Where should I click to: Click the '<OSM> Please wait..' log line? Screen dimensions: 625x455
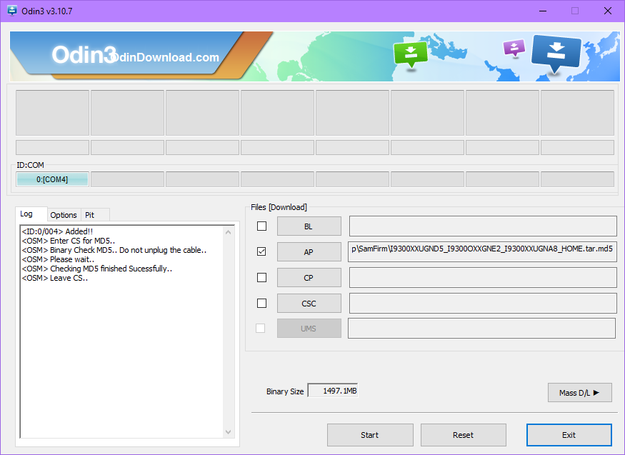pyautogui.click(x=58, y=259)
